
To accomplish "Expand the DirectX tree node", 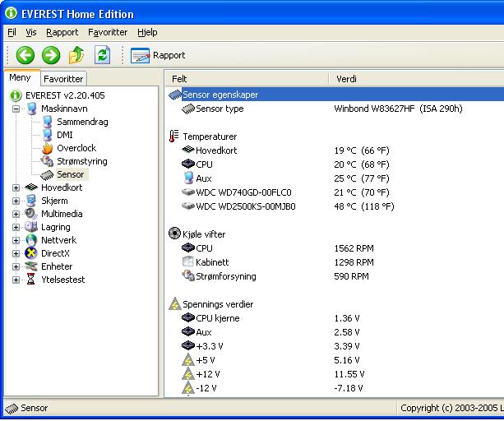I will 16,253.
